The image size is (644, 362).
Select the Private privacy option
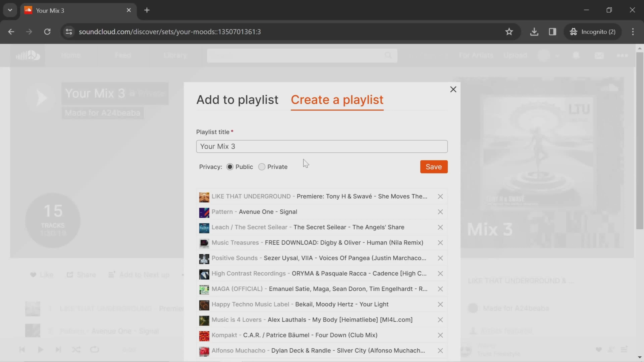[x=261, y=167]
